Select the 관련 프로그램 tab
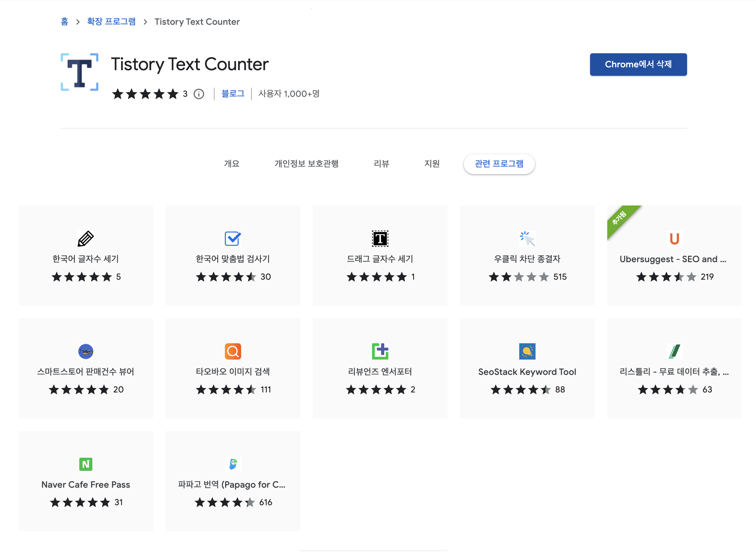Screen dimensions: 756x555 [499, 163]
